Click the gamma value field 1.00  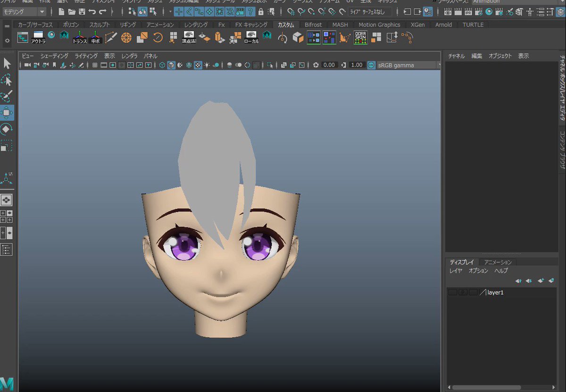357,65
